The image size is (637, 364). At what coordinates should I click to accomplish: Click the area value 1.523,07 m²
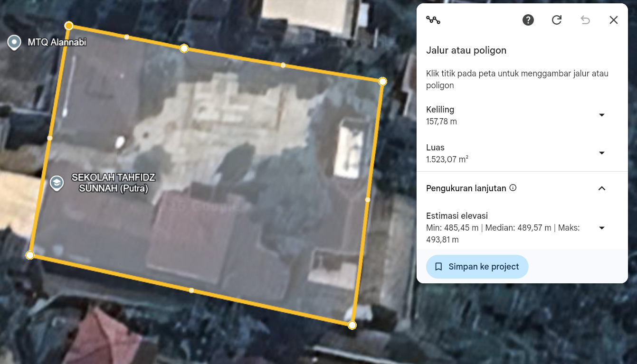click(x=447, y=159)
